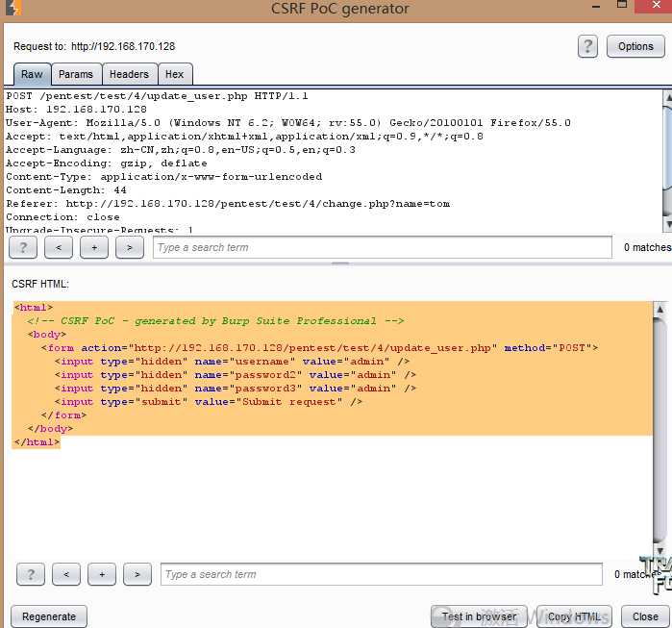
Task: Click plus button in request search bar
Action: [94, 248]
